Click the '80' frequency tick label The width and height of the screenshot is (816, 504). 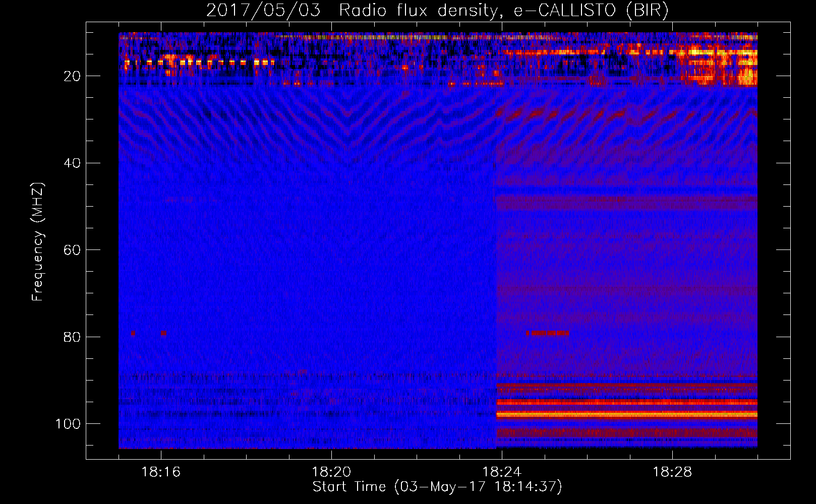(x=72, y=337)
